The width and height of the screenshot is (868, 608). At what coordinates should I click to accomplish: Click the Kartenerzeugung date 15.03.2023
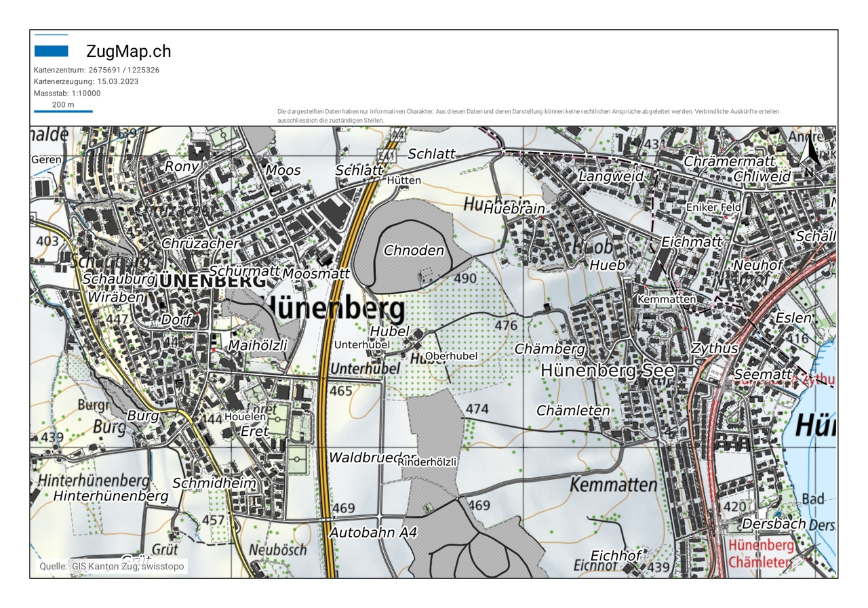[86, 81]
